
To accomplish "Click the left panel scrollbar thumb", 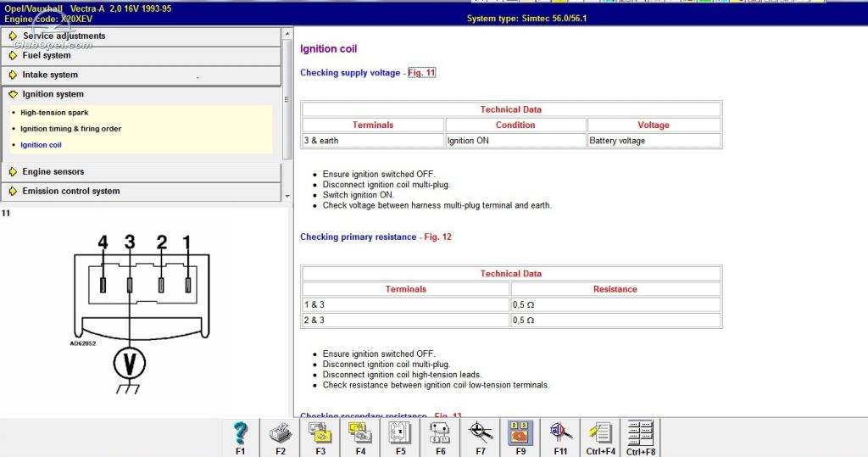I will click(x=287, y=100).
